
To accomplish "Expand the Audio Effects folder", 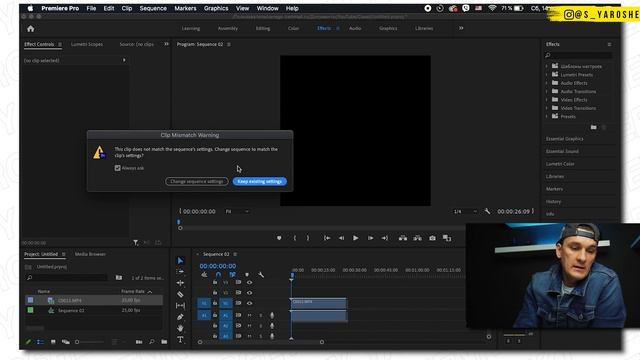I will 547,83.
